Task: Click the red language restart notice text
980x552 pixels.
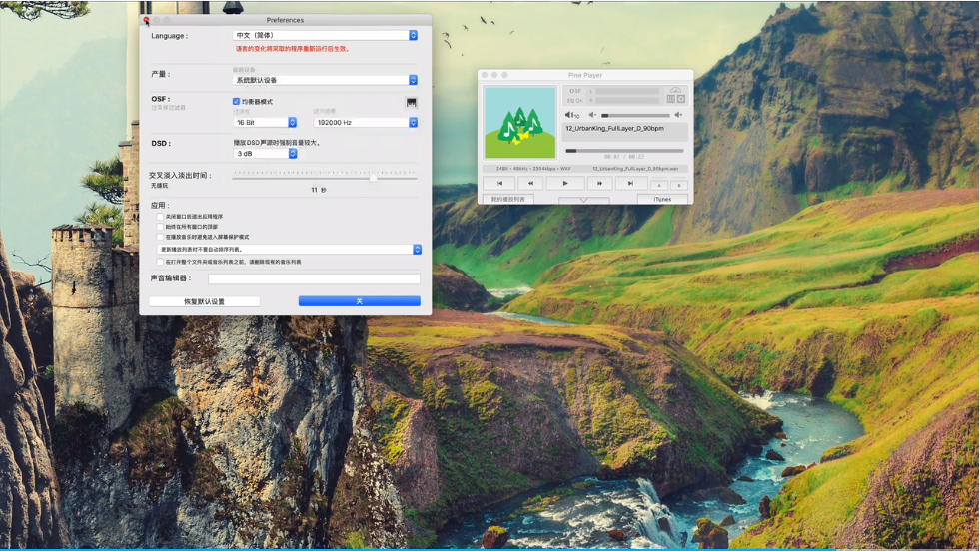Action: tap(292, 49)
